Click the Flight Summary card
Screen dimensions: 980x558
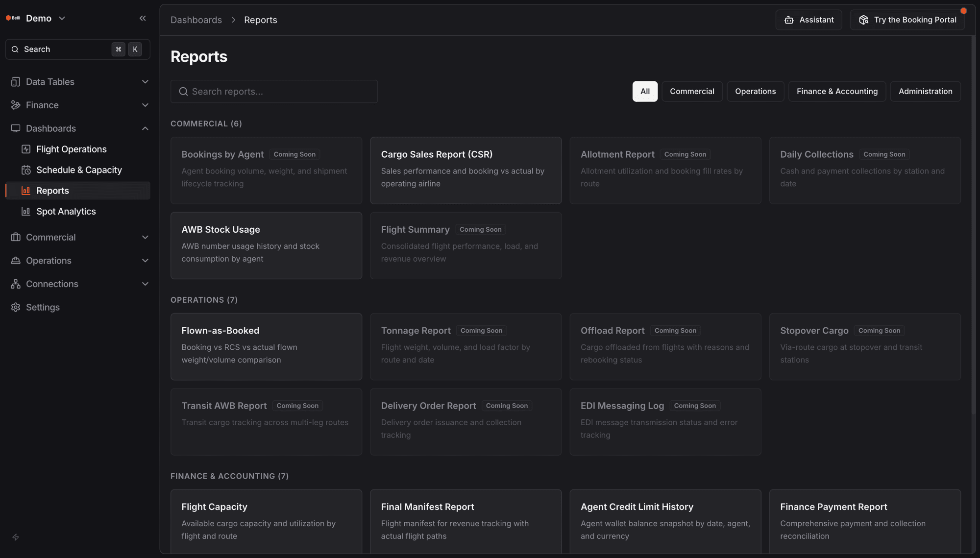pyautogui.click(x=465, y=245)
